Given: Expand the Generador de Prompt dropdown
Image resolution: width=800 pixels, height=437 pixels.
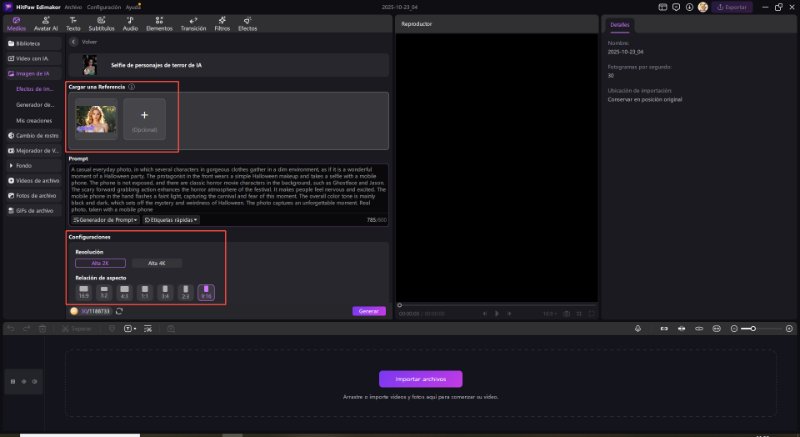Looking at the screenshot, I should (x=106, y=219).
